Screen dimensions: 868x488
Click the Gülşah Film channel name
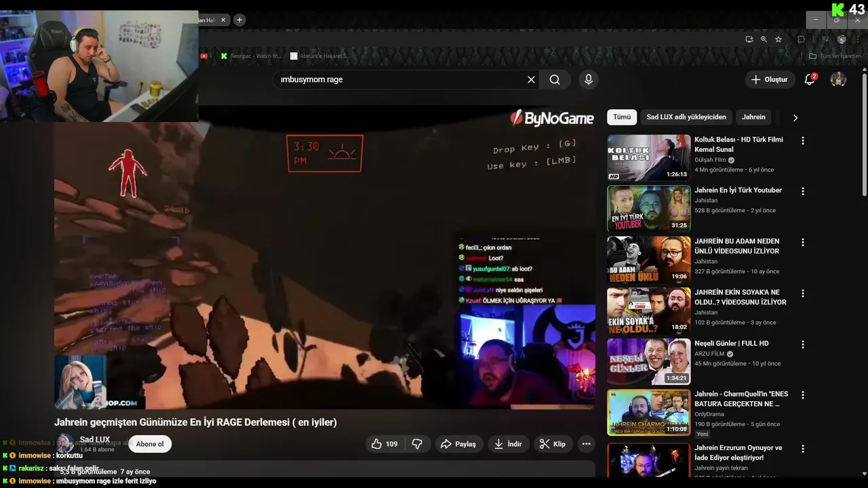pyautogui.click(x=710, y=160)
